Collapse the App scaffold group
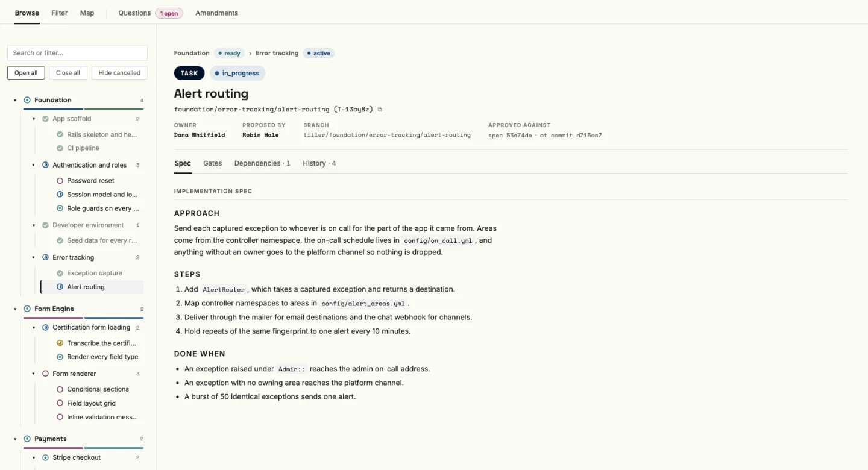 tap(34, 119)
